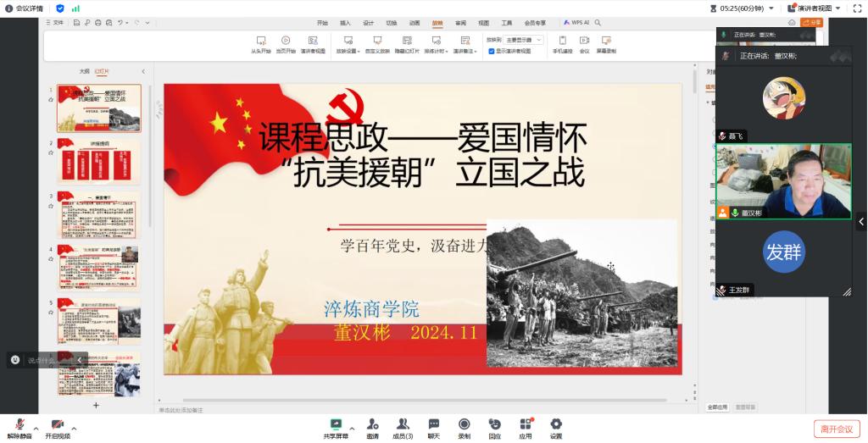Click notes area 单击此处添加备注
This screenshot has height=443, width=868.
181,410
